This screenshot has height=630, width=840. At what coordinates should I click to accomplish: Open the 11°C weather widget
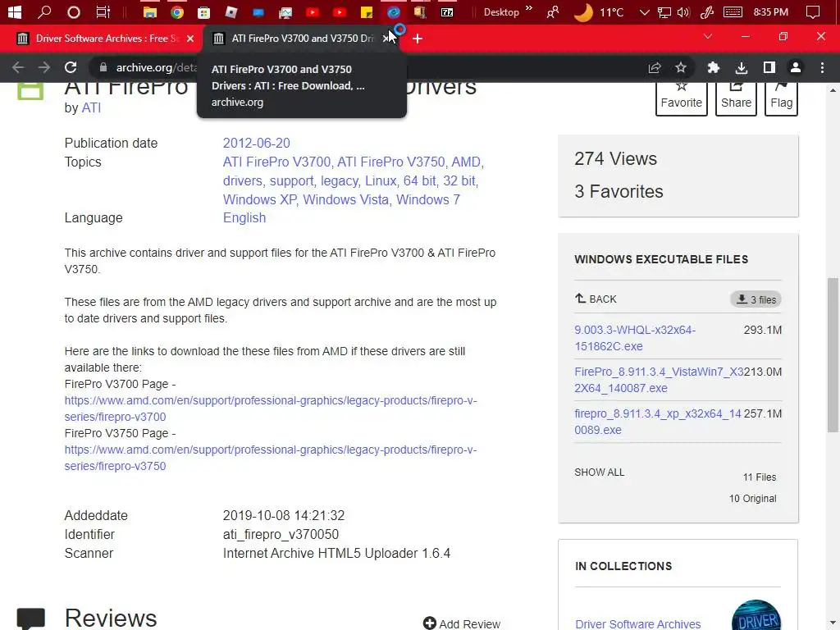pyautogui.click(x=599, y=11)
